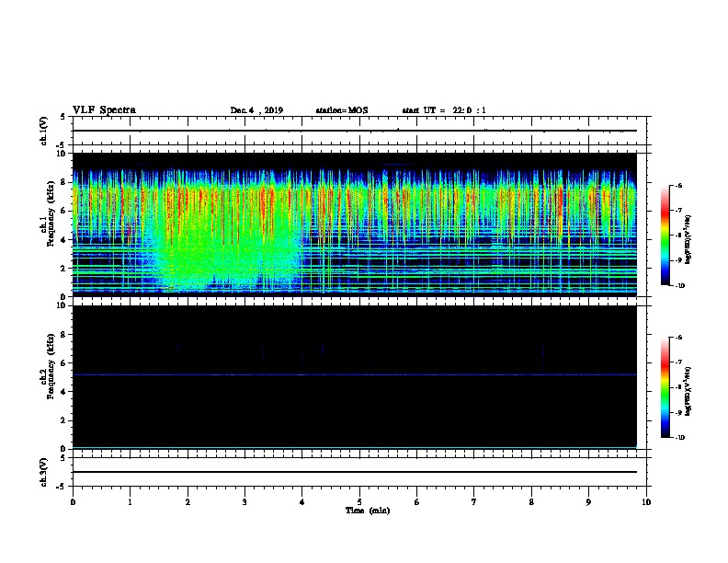
Task: Click the ch.2 spectrogram color bar
Action: click(665, 387)
